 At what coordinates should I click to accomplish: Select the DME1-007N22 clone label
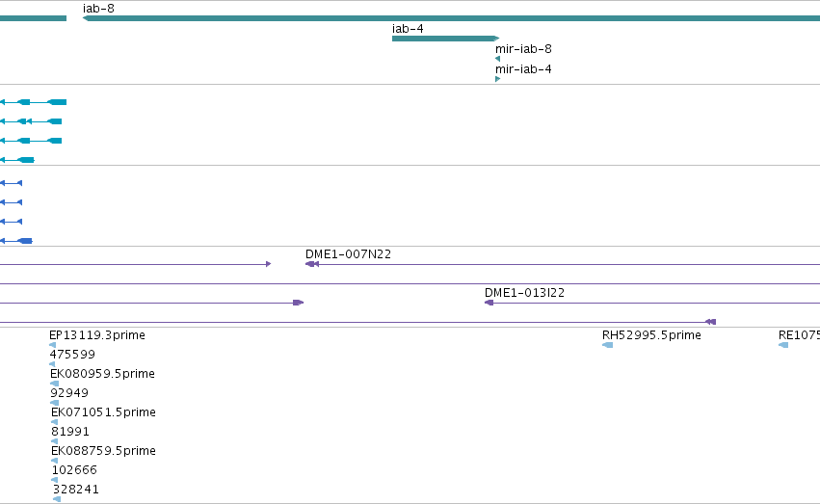[348, 254]
